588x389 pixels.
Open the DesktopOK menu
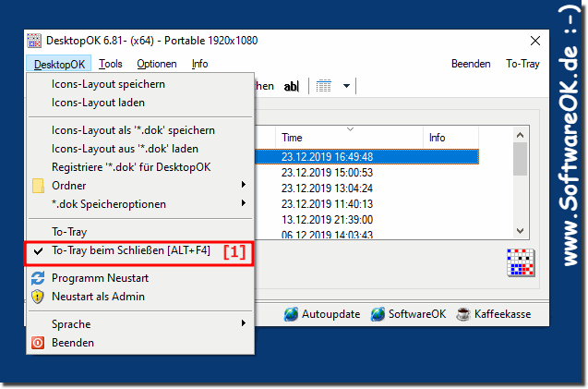(59, 64)
